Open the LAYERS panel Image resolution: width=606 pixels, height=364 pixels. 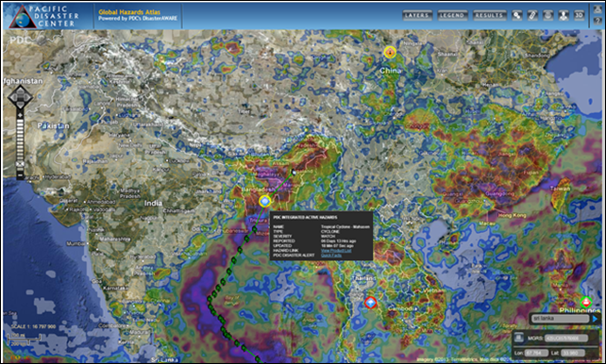(x=417, y=15)
